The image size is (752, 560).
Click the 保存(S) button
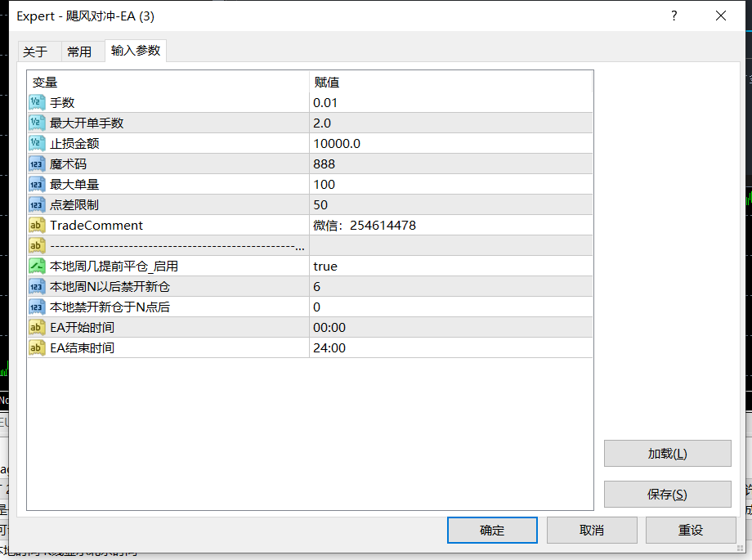pyautogui.click(x=668, y=495)
